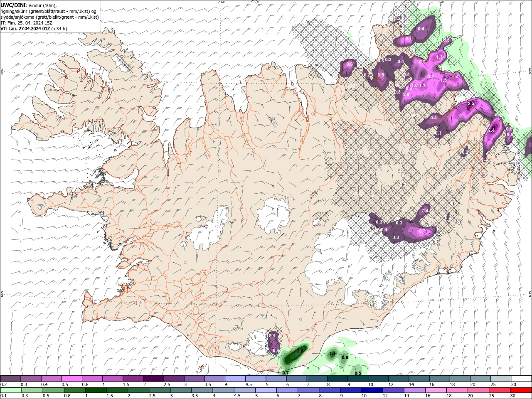Click the bright magenta swatch in the snow legend
The height and width of the screenshot is (399, 532).
tap(71, 378)
